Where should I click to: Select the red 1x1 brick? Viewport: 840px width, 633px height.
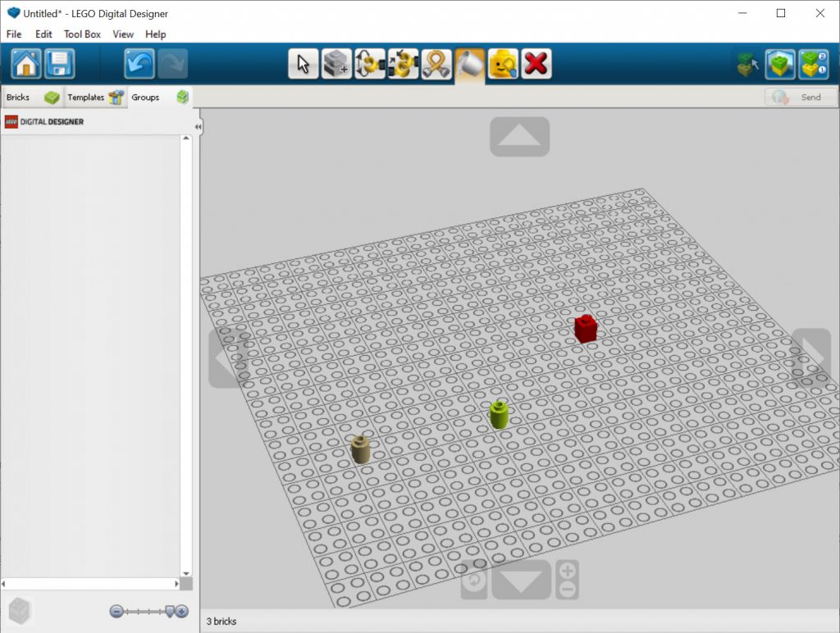pyautogui.click(x=586, y=328)
